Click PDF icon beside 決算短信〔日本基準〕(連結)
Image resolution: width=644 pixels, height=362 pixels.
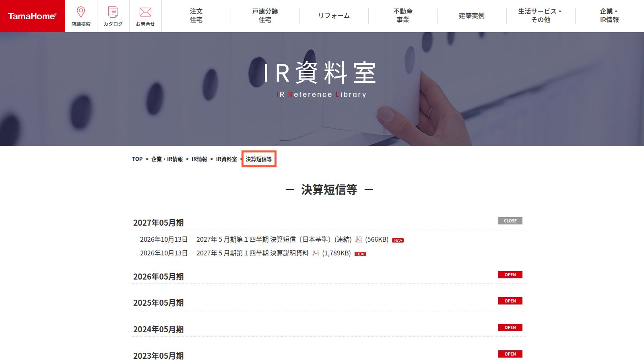358,239
